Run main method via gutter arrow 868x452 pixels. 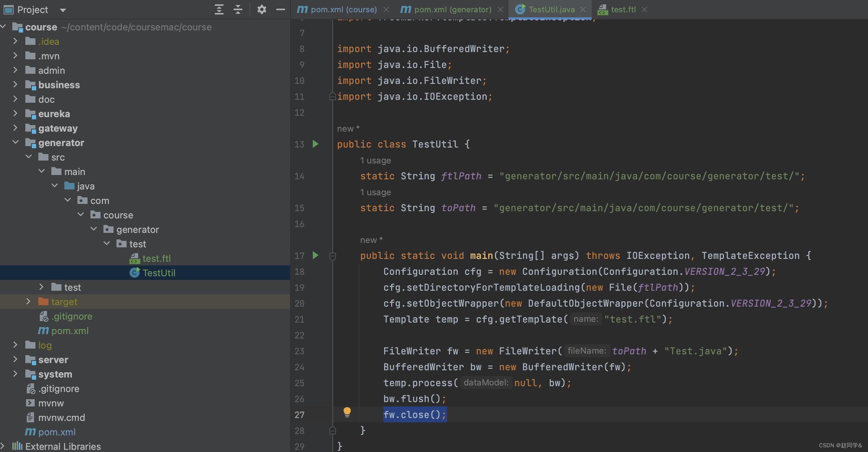tap(315, 255)
